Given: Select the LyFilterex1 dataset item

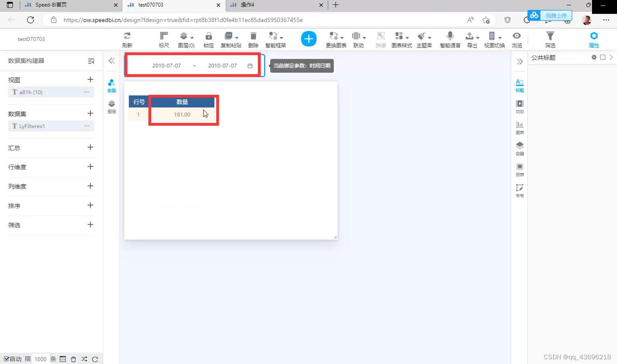Looking at the screenshot, I should pyautogui.click(x=51, y=126).
